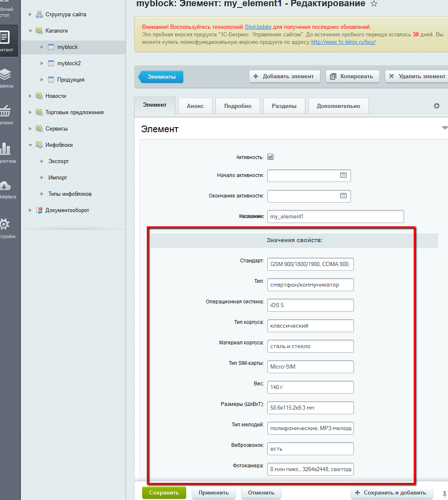The width and height of the screenshot is (448, 500).
Task: Click the Структура сайта tree icon
Action: coord(39,14)
